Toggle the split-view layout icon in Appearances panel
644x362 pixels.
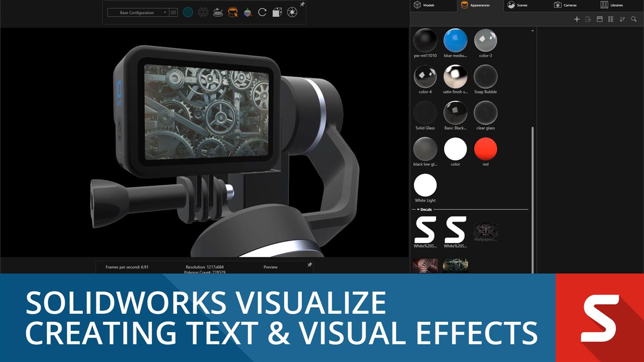point(599,19)
